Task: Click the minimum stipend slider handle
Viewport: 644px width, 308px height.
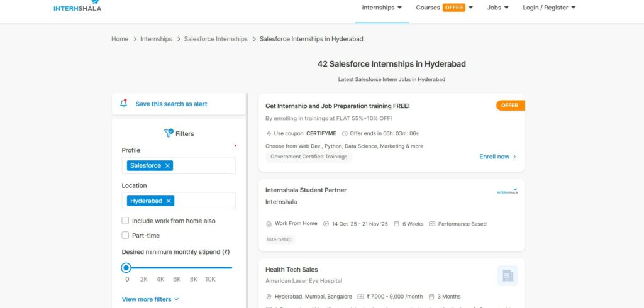Action: point(126,267)
